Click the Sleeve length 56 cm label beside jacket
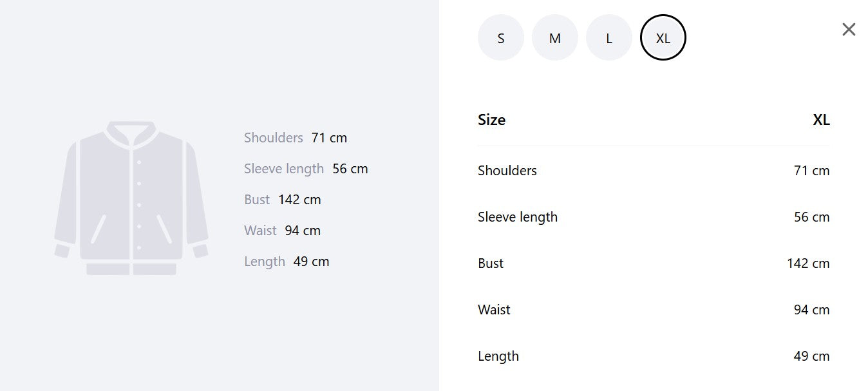The width and height of the screenshot is (868, 391). pyautogui.click(x=306, y=169)
